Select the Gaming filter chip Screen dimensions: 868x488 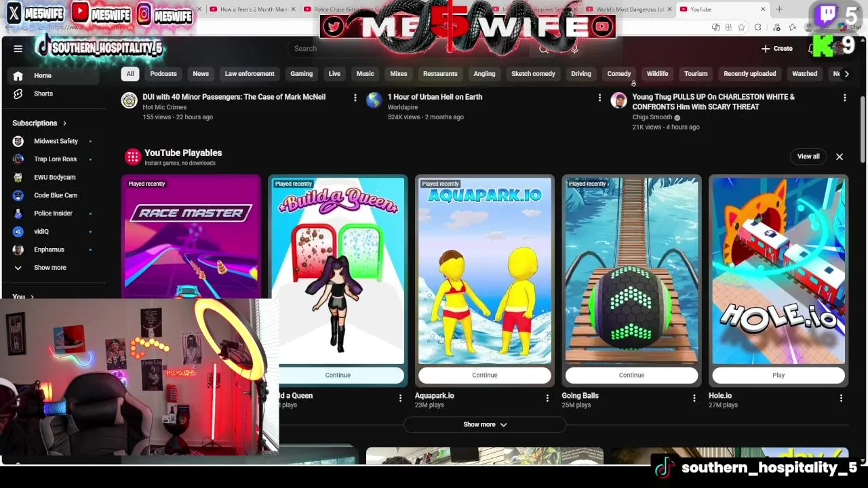click(302, 74)
